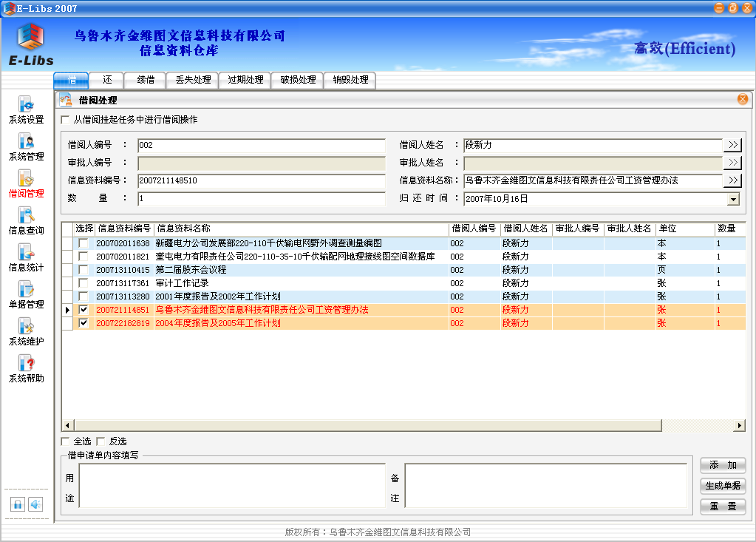
Task: Switch to the 还 tab
Action: [x=107, y=80]
